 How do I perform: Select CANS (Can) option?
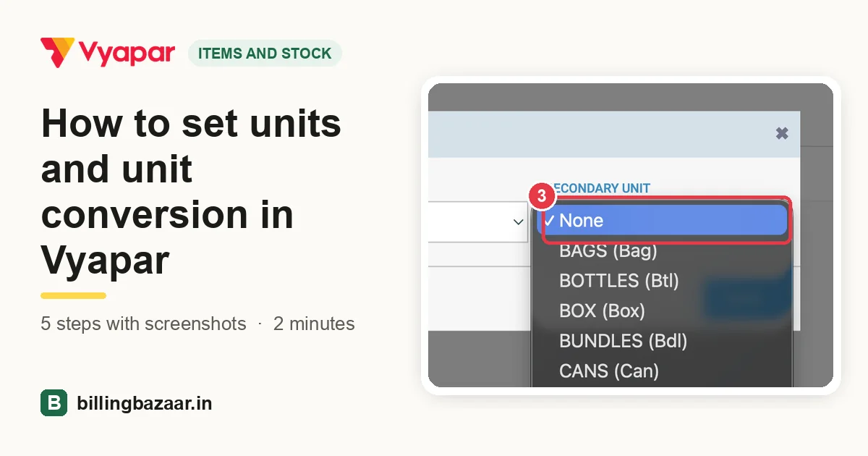click(x=609, y=371)
